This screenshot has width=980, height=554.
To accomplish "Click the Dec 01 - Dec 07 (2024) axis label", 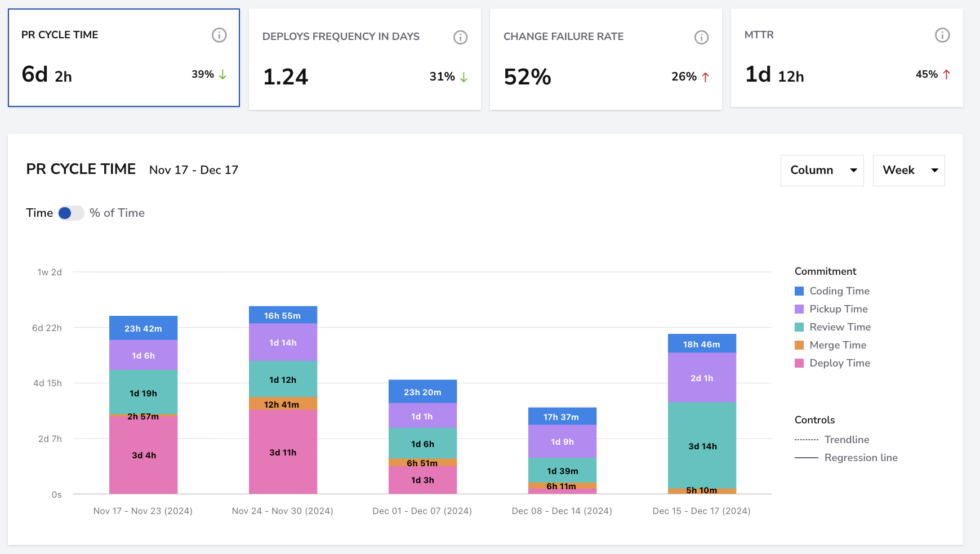I will [422, 511].
